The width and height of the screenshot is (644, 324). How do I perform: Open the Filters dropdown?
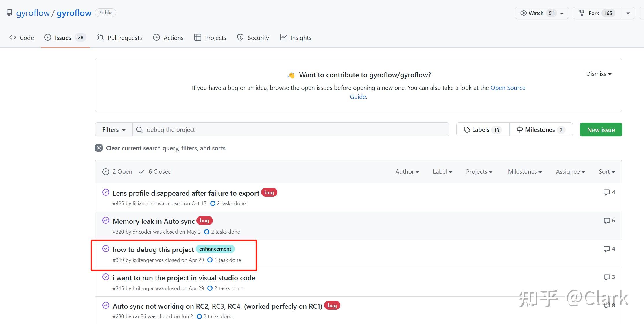click(x=114, y=130)
